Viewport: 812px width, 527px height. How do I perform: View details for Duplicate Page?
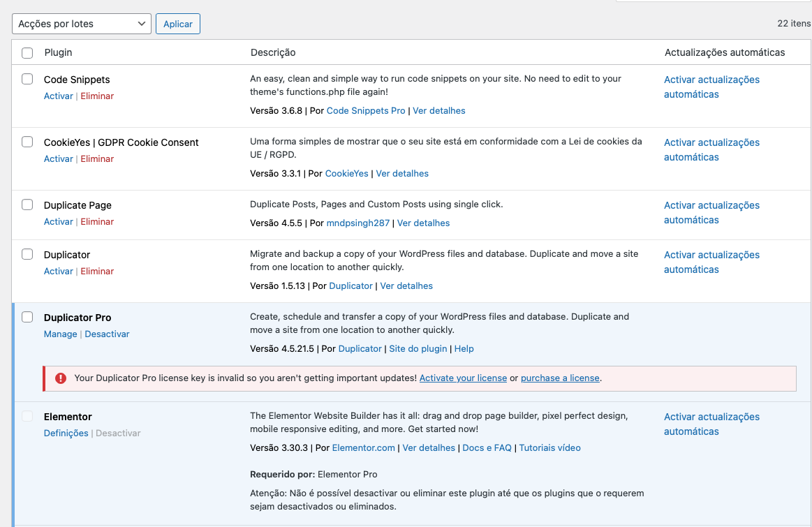424,223
